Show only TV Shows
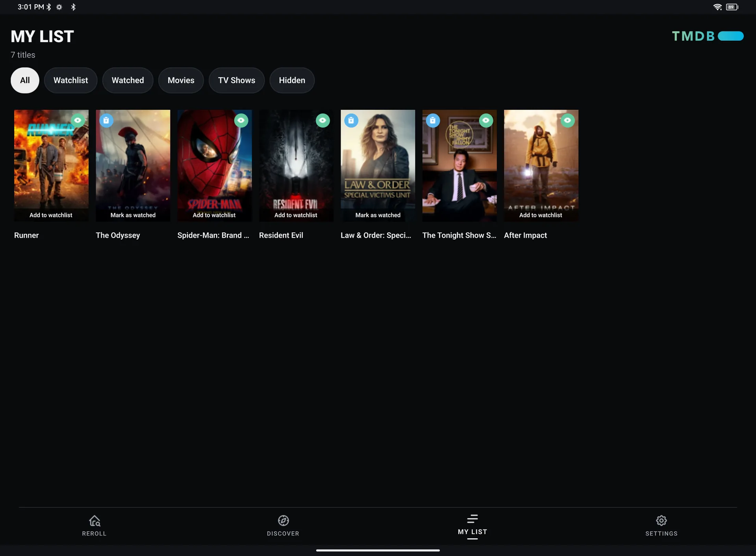Screen dimensions: 756x556 click(x=237, y=80)
